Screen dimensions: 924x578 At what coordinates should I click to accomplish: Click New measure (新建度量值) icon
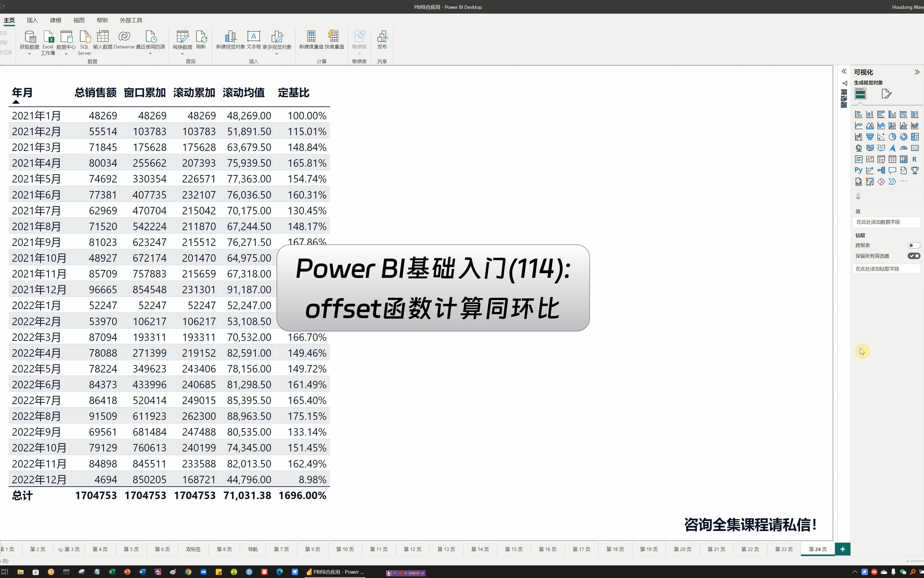pos(311,37)
